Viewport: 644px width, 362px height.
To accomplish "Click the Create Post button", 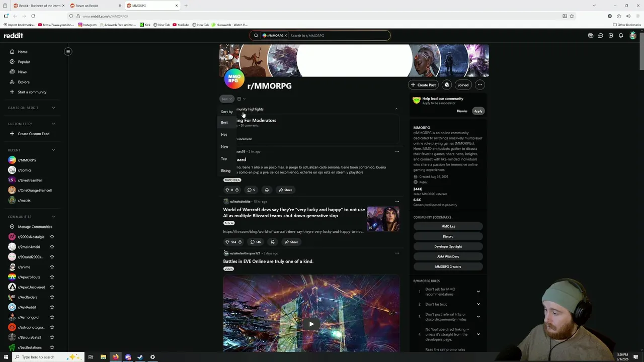I will (x=423, y=85).
